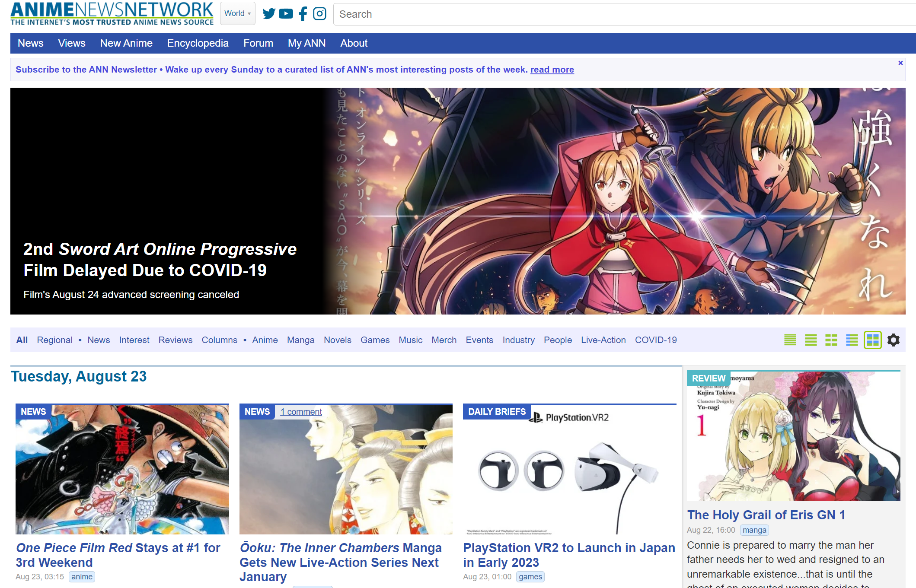
Task: Open the World region dropdown
Action: coord(237,13)
